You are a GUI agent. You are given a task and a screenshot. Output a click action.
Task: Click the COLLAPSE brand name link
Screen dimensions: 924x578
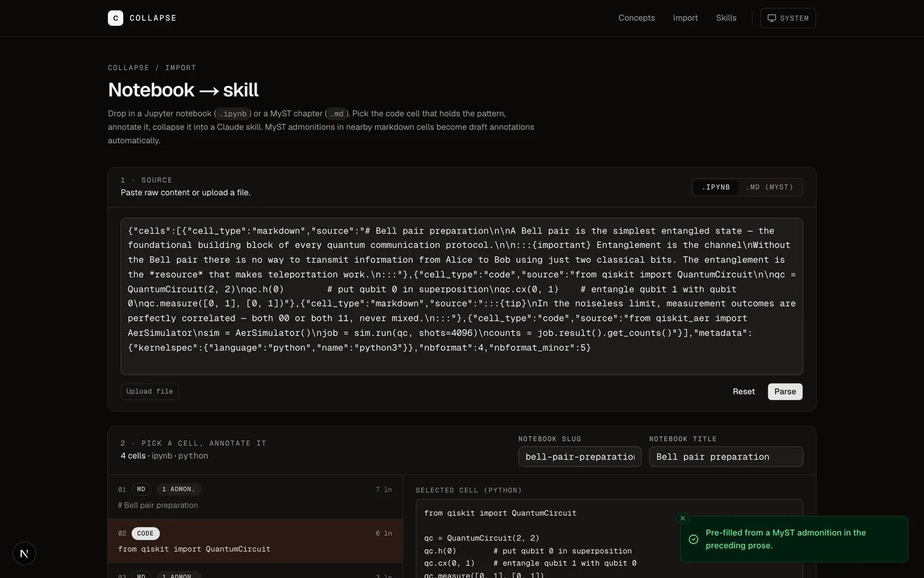tap(153, 18)
